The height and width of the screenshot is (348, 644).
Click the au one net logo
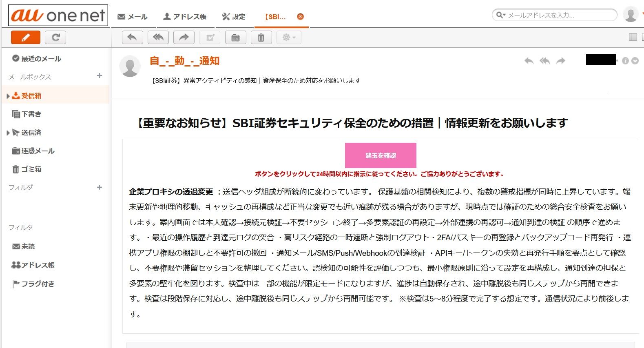(x=58, y=15)
